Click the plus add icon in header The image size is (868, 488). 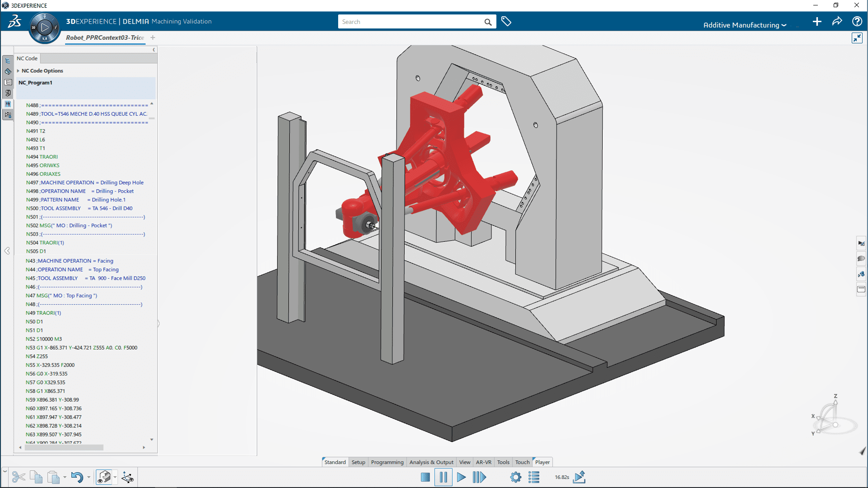tap(816, 21)
